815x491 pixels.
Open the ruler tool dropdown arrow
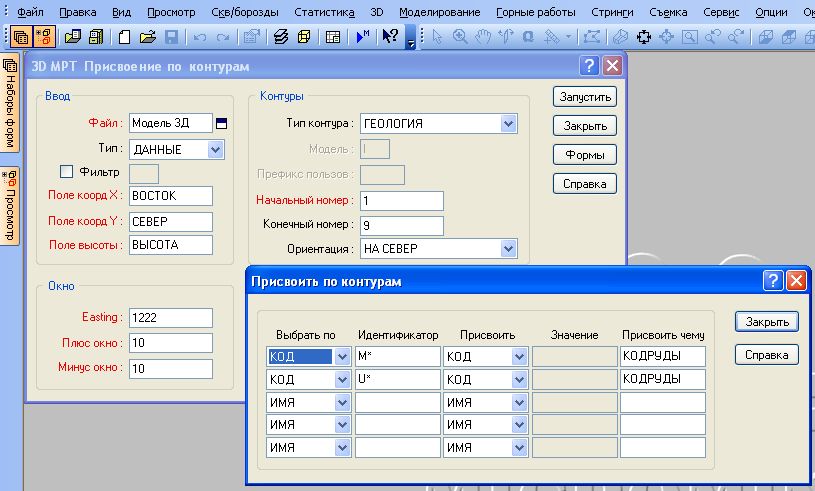568,37
